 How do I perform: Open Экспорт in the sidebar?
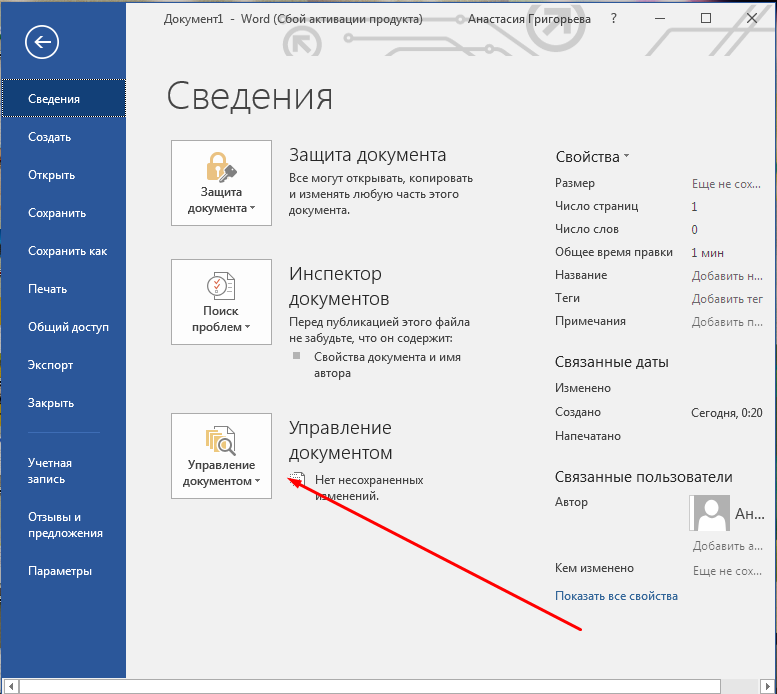coord(63,365)
